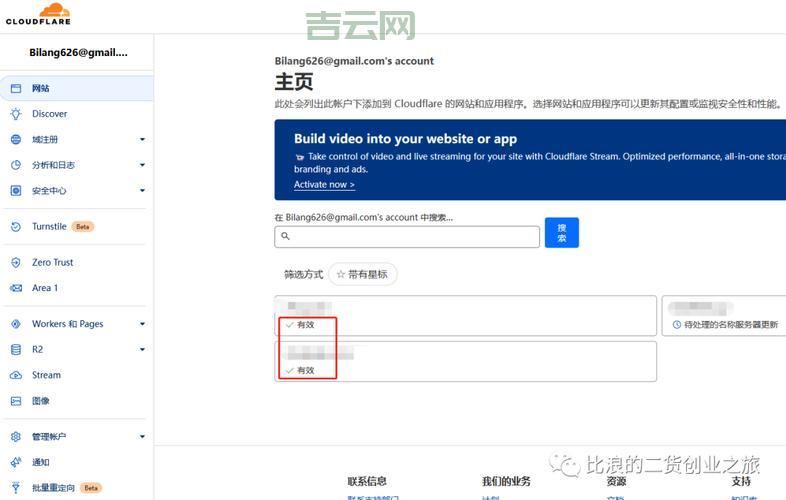Image resolution: width=786 pixels, height=500 pixels.
Task: Expand the 管理帐户 menu arrow
Action: 142,437
